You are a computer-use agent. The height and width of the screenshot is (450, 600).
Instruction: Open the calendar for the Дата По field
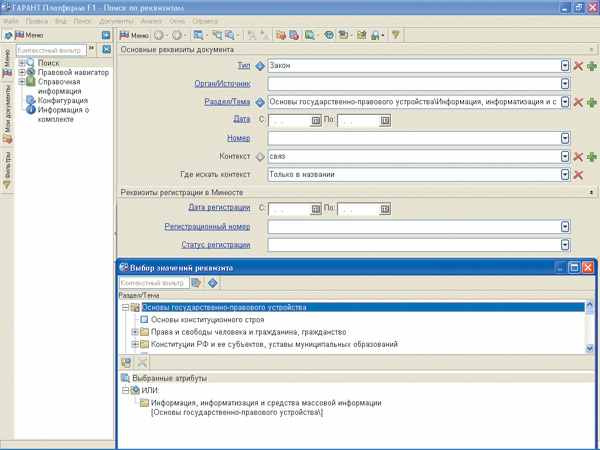tap(385, 121)
